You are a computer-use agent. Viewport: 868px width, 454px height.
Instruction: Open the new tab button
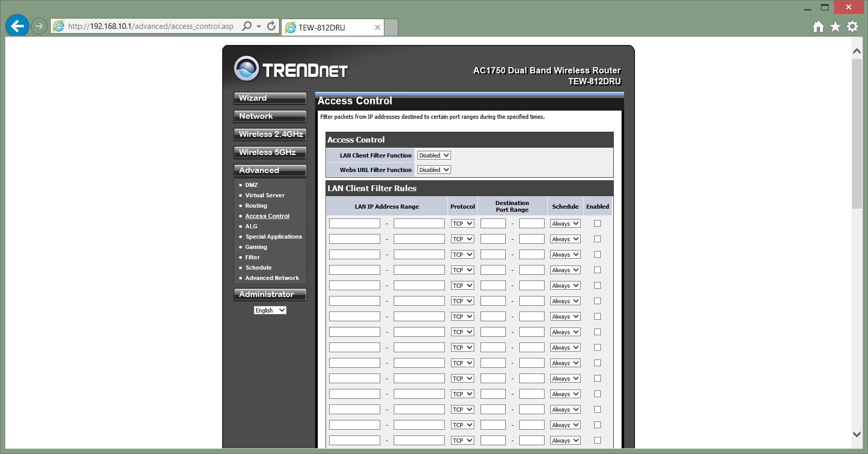(392, 27)
